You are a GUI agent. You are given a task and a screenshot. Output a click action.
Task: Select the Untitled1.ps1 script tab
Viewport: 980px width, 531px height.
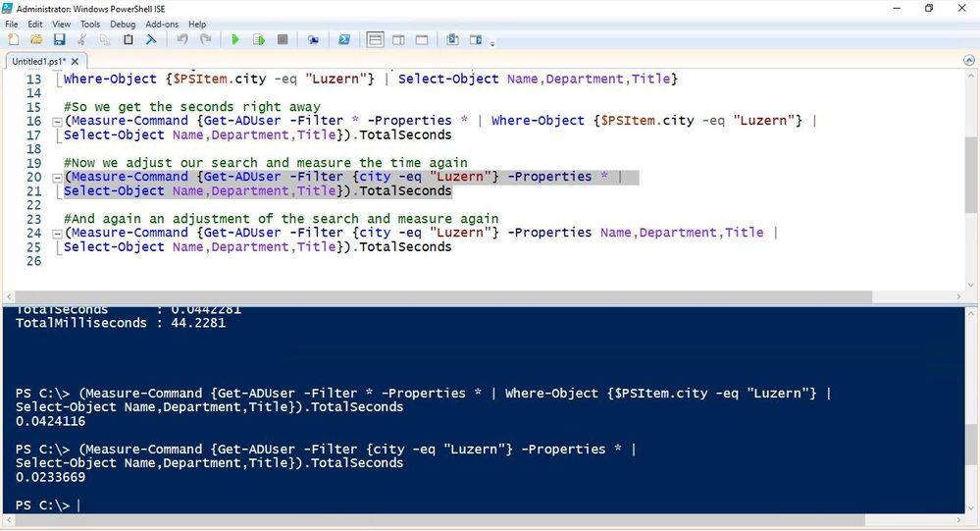[x=38, y=61]
